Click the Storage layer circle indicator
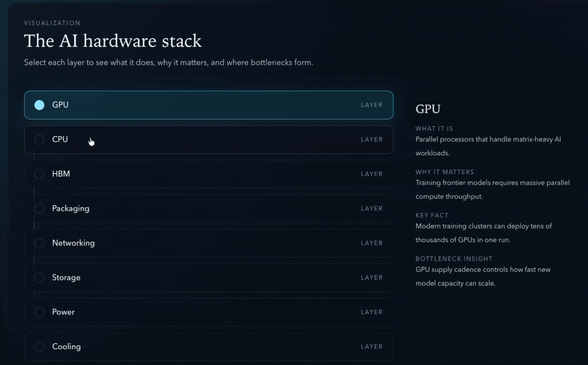 [39, 277]
